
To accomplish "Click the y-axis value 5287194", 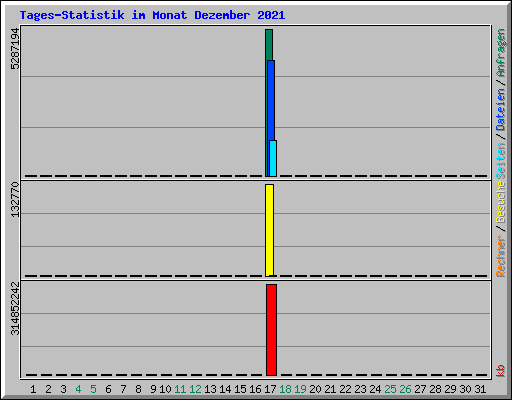I will pos(15,49).
